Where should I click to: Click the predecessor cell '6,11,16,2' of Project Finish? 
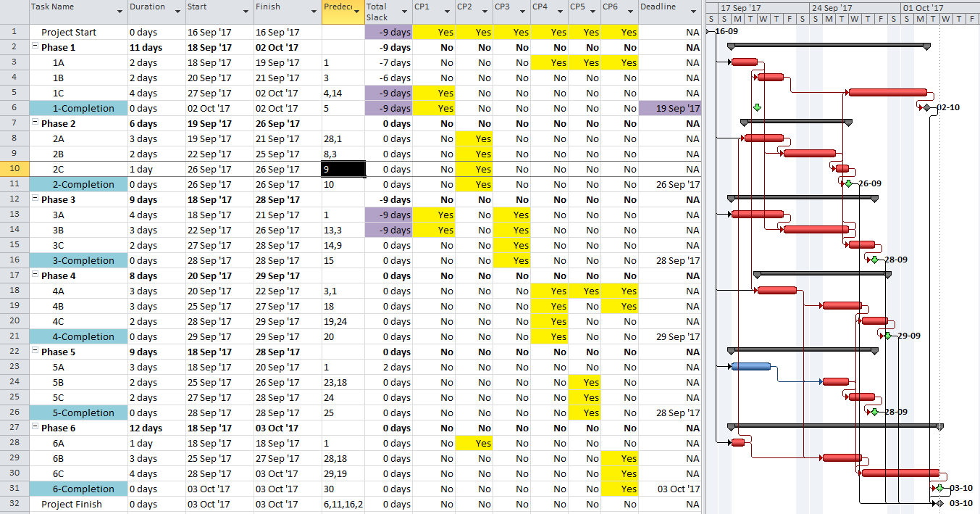coord(343,504)
